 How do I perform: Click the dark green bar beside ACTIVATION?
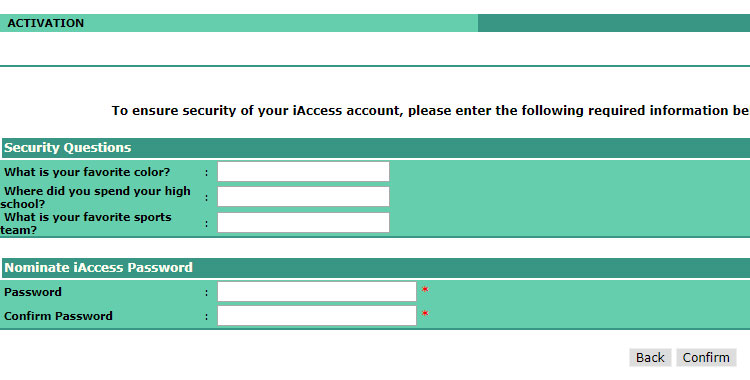(x=614, y=23)
